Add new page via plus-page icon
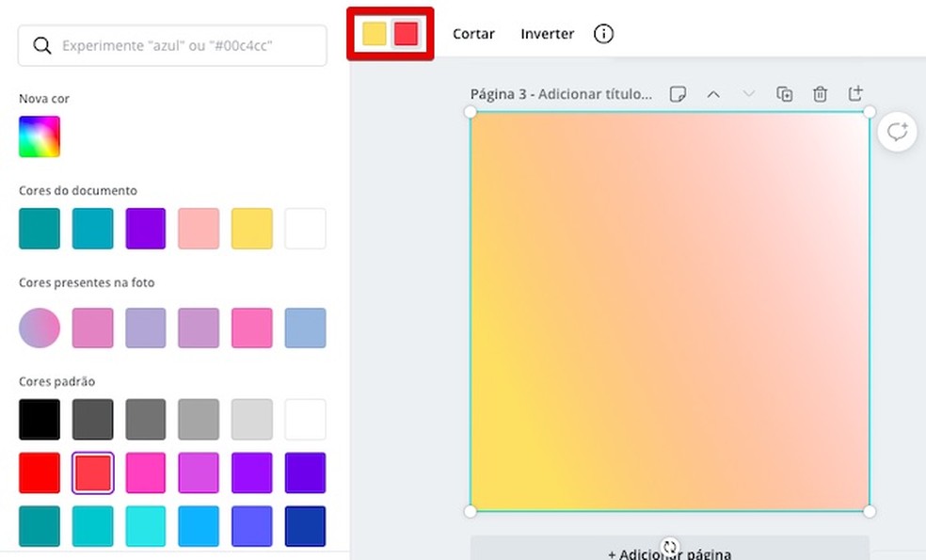The image size is (926, 560). click(854, 94)
